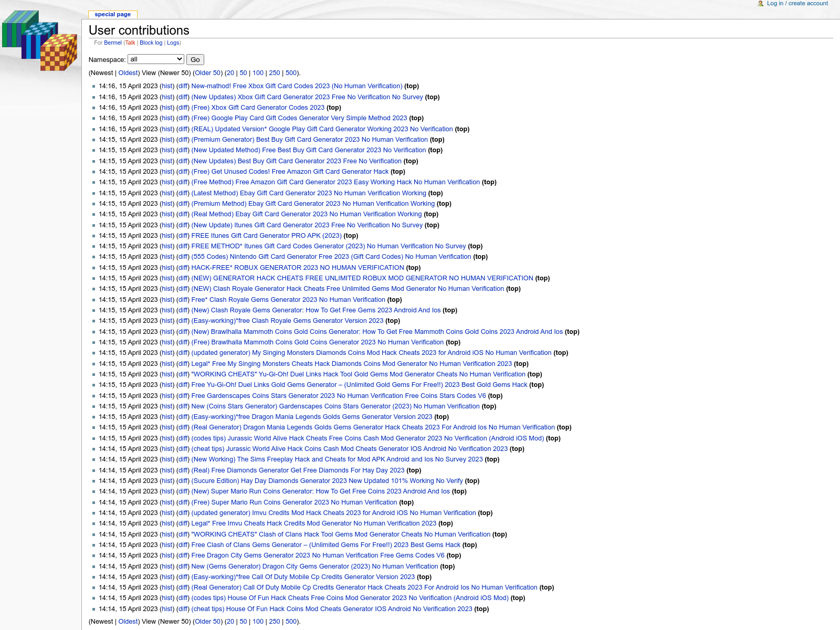This screenshot has height=630, width=840.
Task: Click bottom Oldest link
Action: (128, 622)
